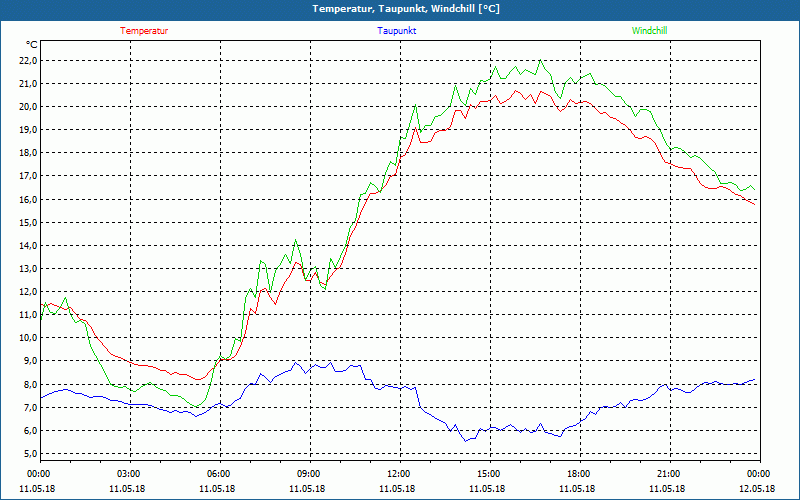
Task: Click the chart title in the header bar
Action: [400, 9]
